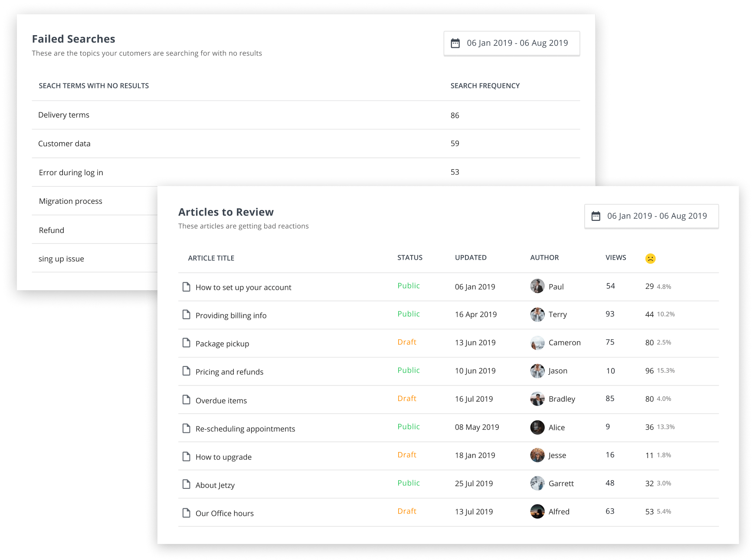The width and height of the screenshot is (753, 560).
Task: Click the Draft status of How to upgrade
Action: point(407,455)
